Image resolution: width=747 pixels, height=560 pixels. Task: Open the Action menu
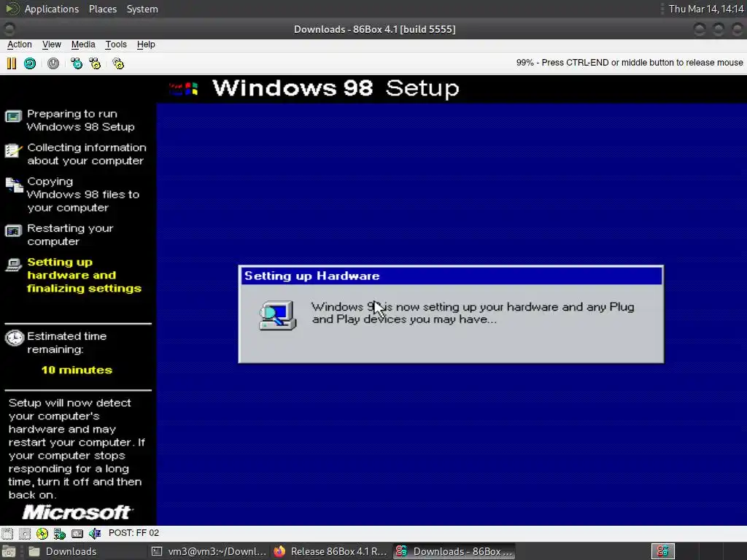(x=20, y=44)
